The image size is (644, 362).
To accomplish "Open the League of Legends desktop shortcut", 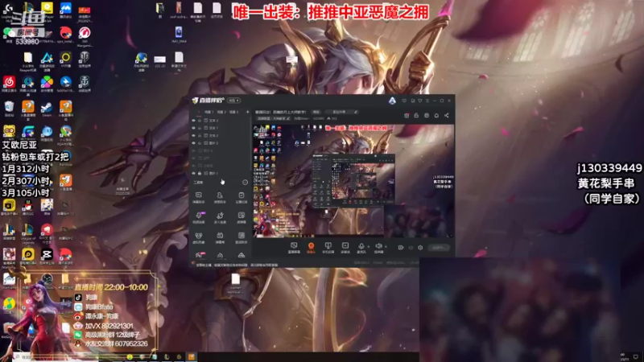I will 28,234.
